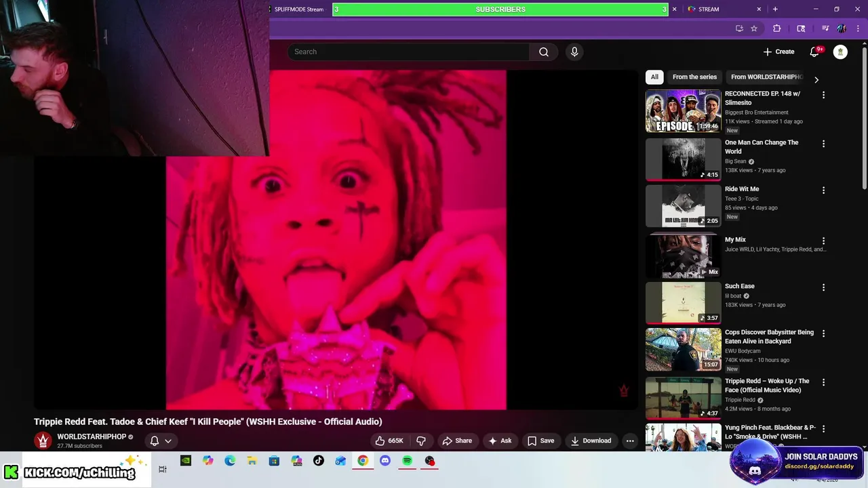Open TikTok from taskbar
The height and width of the screenshot is (488, 868).
[319, 461]
